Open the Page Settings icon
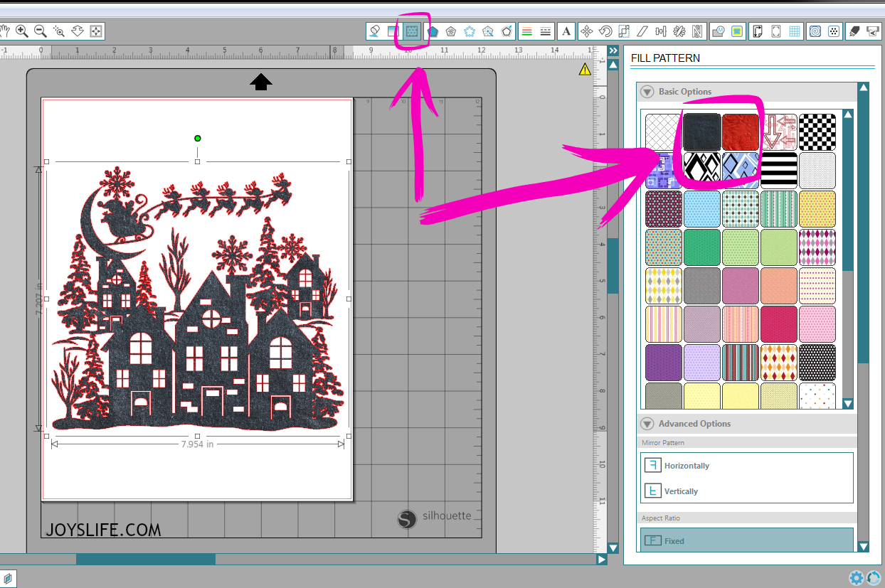Viewport: 885px width, 588px height. point(758,31)
